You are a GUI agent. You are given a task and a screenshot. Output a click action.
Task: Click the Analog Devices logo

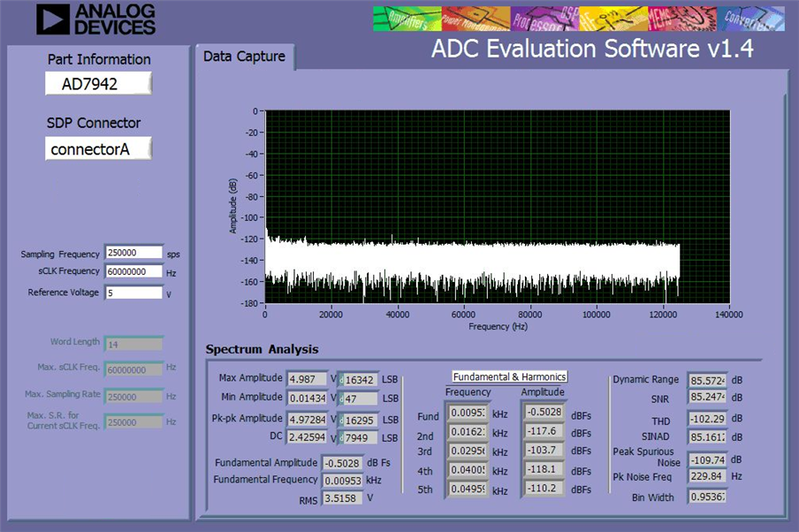click(x=95, y=19)
